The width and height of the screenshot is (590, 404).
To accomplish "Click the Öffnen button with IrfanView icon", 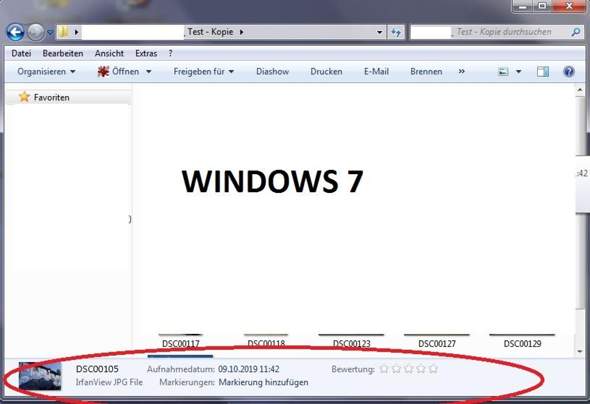I will point(118,71).
